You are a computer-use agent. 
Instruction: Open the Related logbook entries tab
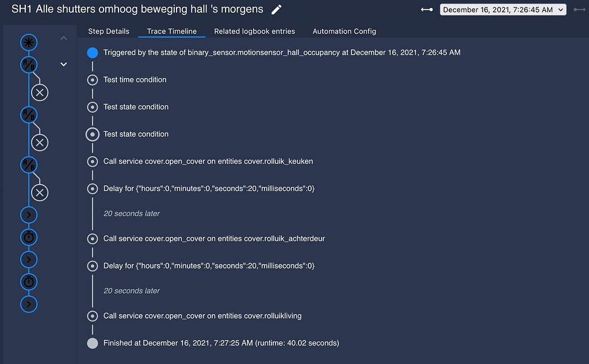pos(254,31)
